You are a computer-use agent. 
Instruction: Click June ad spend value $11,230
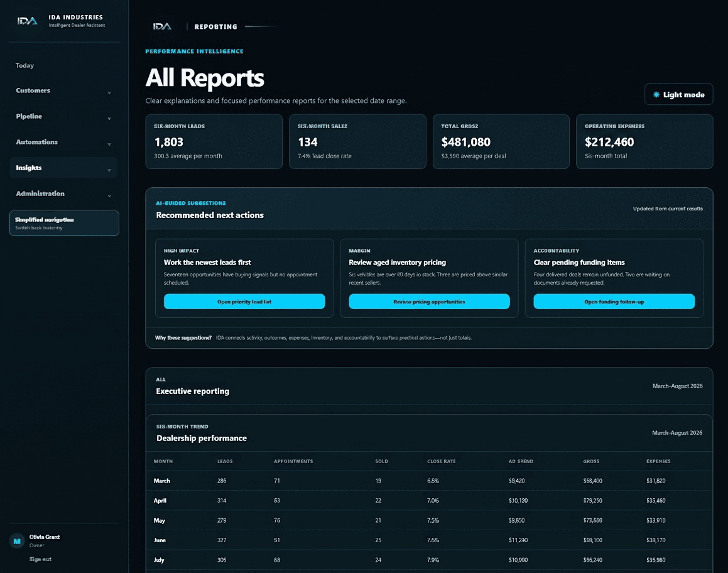pyautogui.click(x=518, y=540)
